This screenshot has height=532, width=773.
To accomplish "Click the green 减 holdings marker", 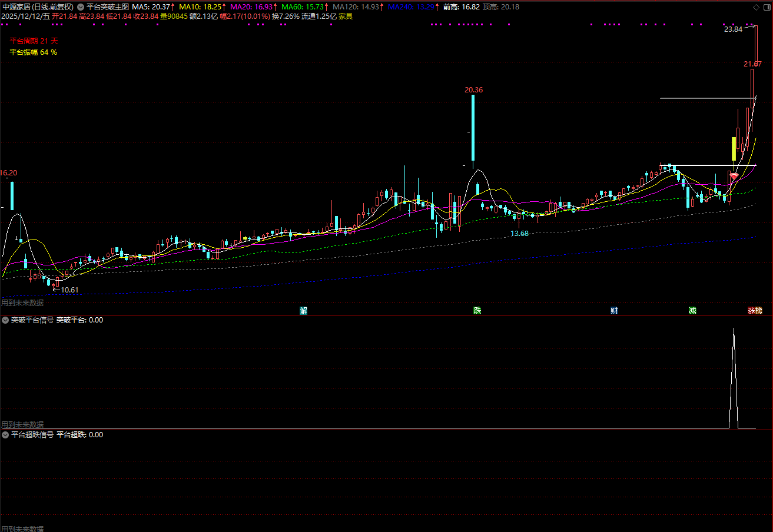I will [x=692, y=311].
